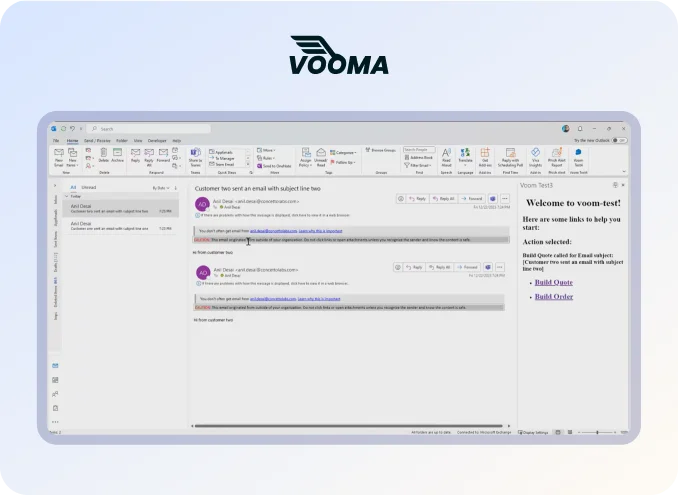This screenshot has height=495, width=678.
Task: Select the Team Email quick step
Action: coord(225,164)
